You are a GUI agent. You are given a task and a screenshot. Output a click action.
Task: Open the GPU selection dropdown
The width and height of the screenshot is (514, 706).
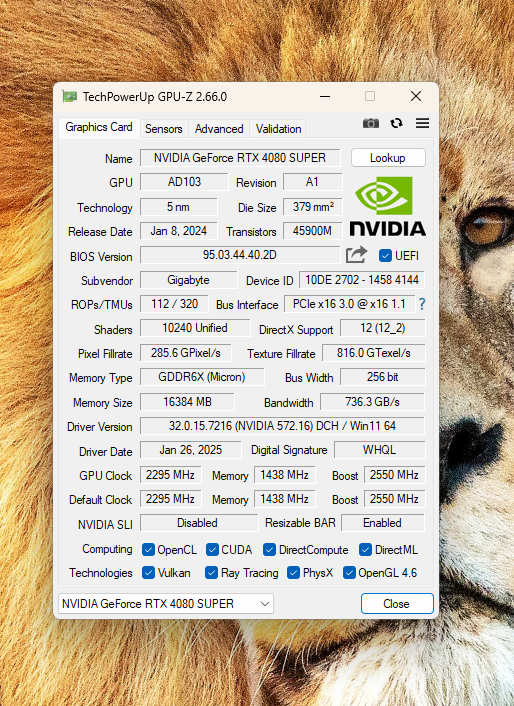[166, 603]
